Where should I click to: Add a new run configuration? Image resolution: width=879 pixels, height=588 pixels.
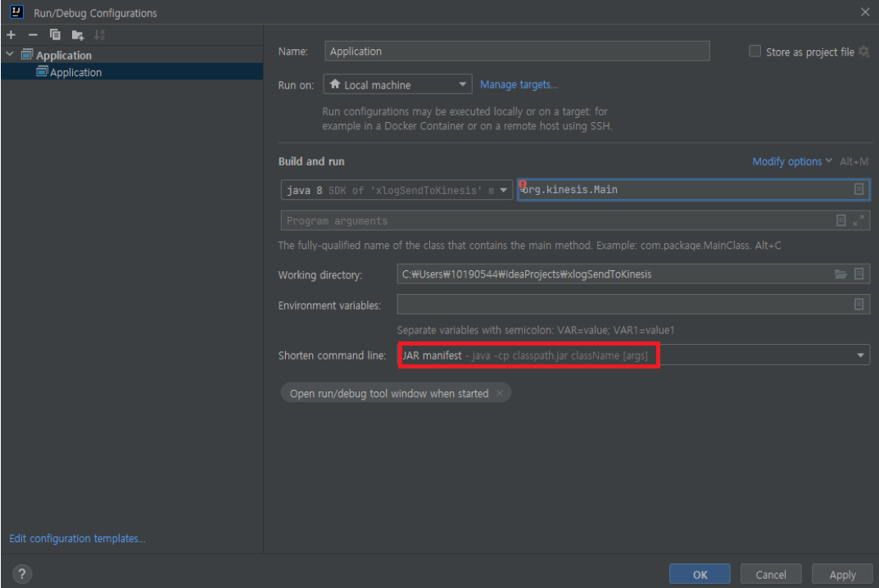coord(11,34)
